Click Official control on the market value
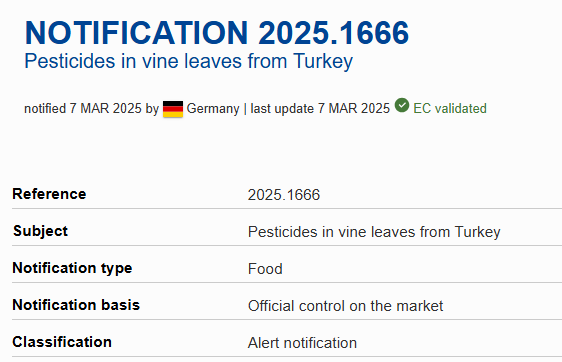 [346, 306]
